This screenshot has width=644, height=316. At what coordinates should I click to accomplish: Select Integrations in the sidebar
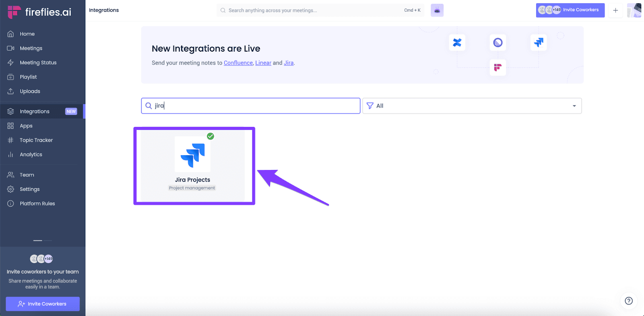pos(43,111)
